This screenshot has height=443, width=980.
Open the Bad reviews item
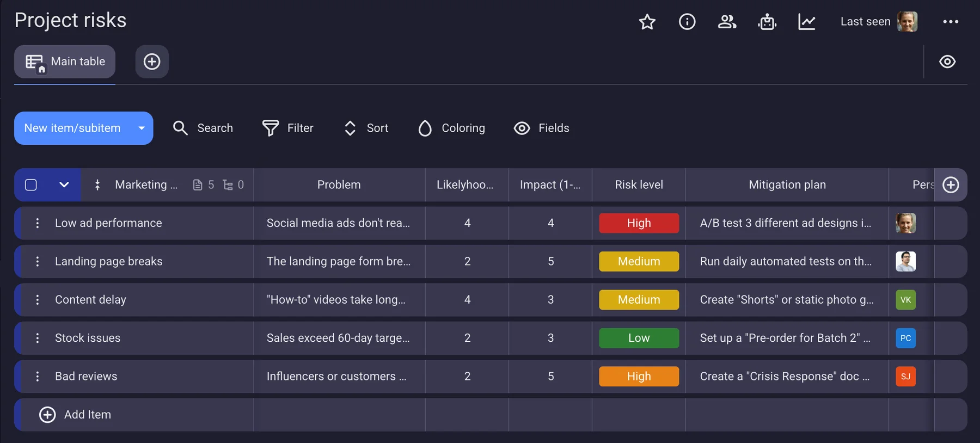pyautogui.click(x=86, y=377)
